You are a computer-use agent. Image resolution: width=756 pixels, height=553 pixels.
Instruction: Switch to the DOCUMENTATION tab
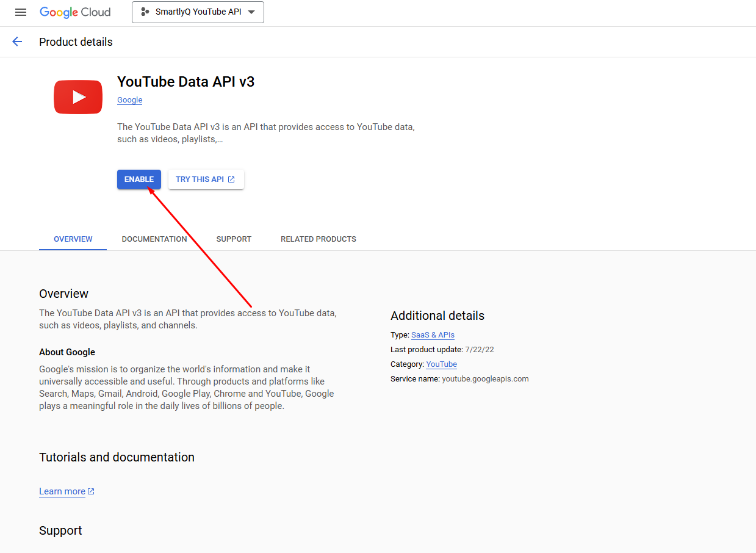(154, 239)
